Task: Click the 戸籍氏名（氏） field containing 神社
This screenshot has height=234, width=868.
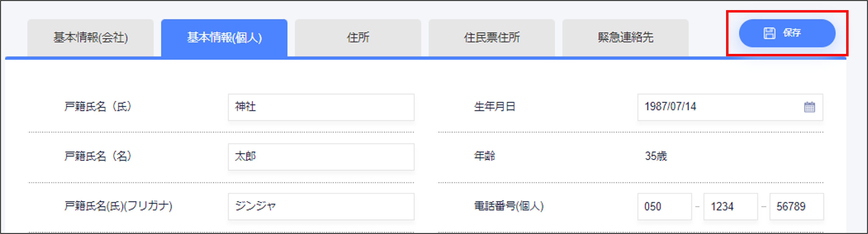Action: coord(321,107)
